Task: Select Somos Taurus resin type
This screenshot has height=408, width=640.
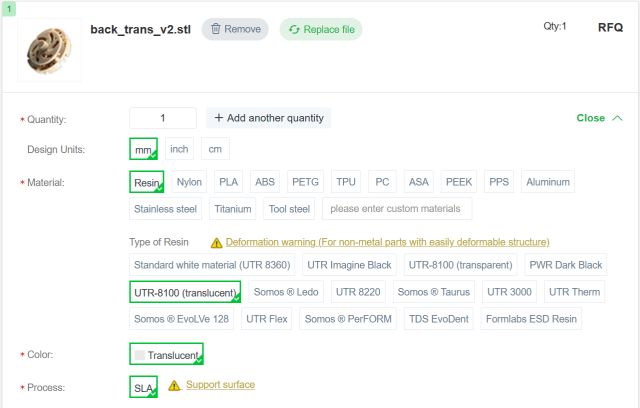Action: click(432, 292)
